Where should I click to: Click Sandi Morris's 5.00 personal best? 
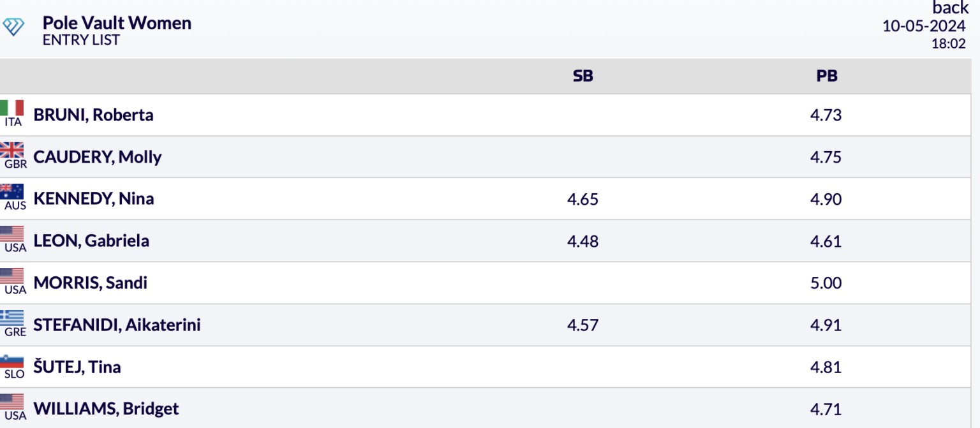click(x=826, y=283)
